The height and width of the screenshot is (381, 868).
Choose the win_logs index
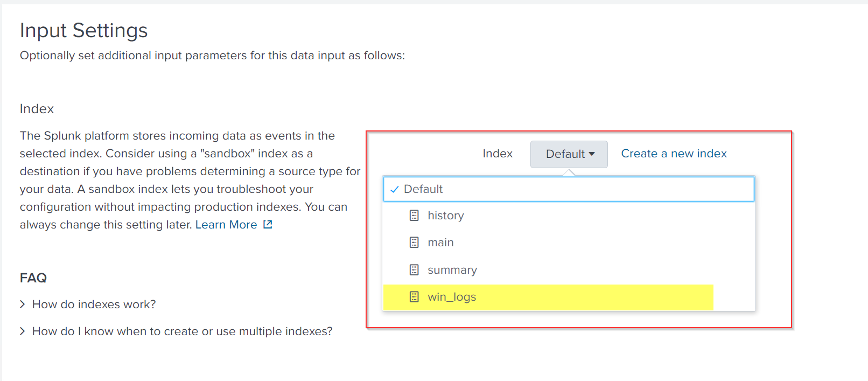pyautogui.click(x=569, y=297)
